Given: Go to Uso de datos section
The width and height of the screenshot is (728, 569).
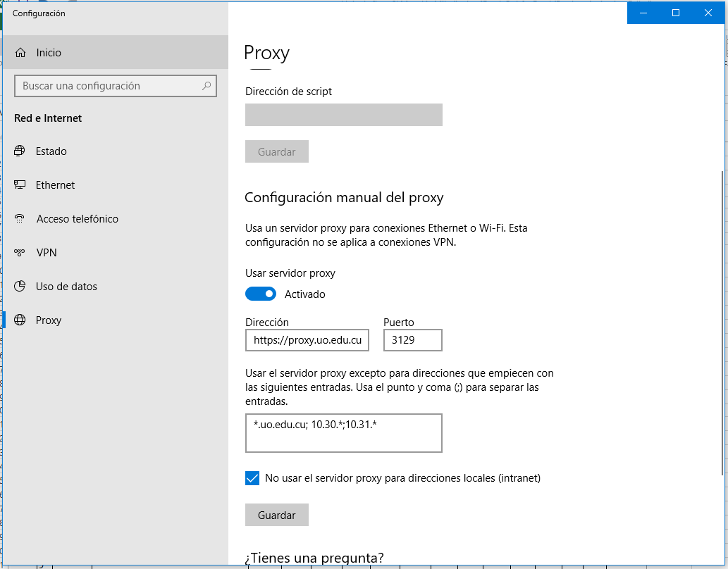Looking at the screenshot, I should click(x=66, y=287).
